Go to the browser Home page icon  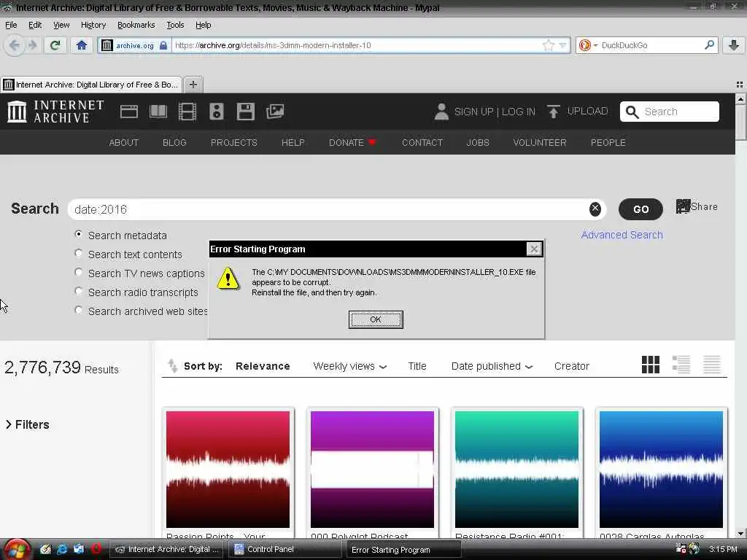[x=82, y=45]
